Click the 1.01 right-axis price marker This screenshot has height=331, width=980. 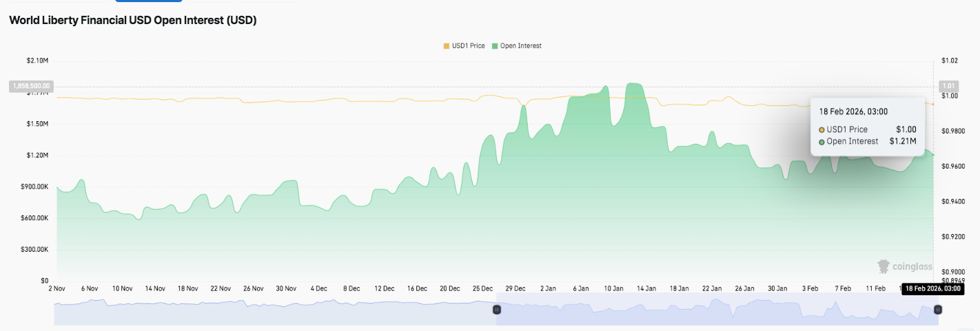(949, 86)
